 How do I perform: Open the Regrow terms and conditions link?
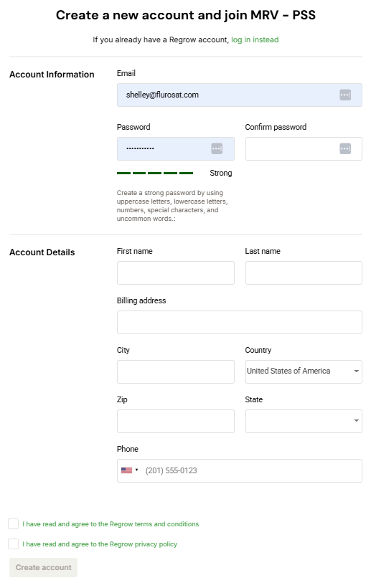[111, 524]
